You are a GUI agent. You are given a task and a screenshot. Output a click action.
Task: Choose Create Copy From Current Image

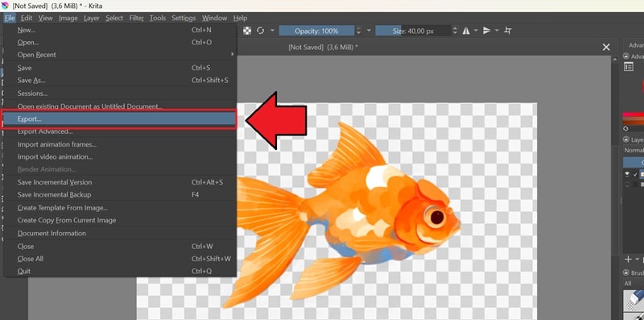pos(120,220)
